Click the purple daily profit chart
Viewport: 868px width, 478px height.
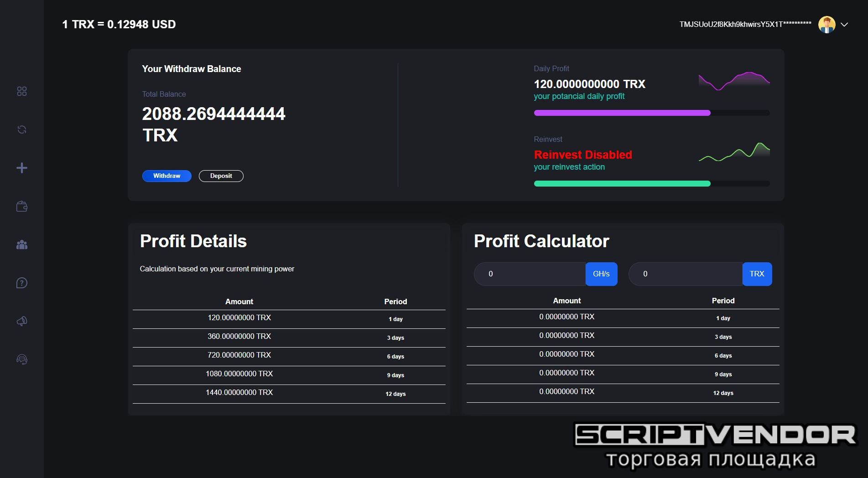pos(734,81)
